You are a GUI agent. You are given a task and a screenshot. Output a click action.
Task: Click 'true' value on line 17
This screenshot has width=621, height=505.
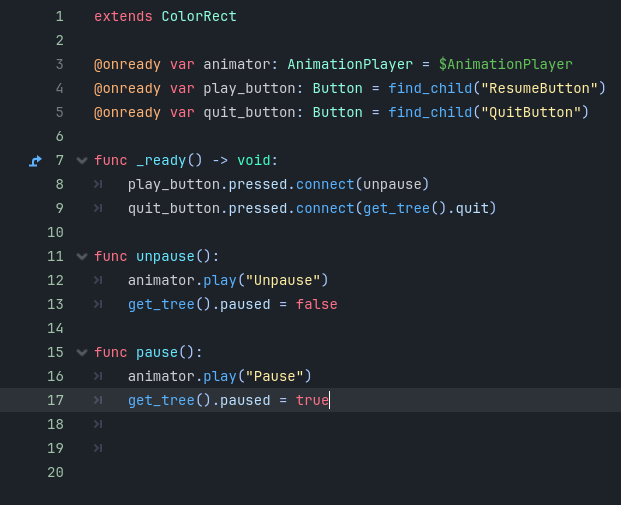coord(312,400)
